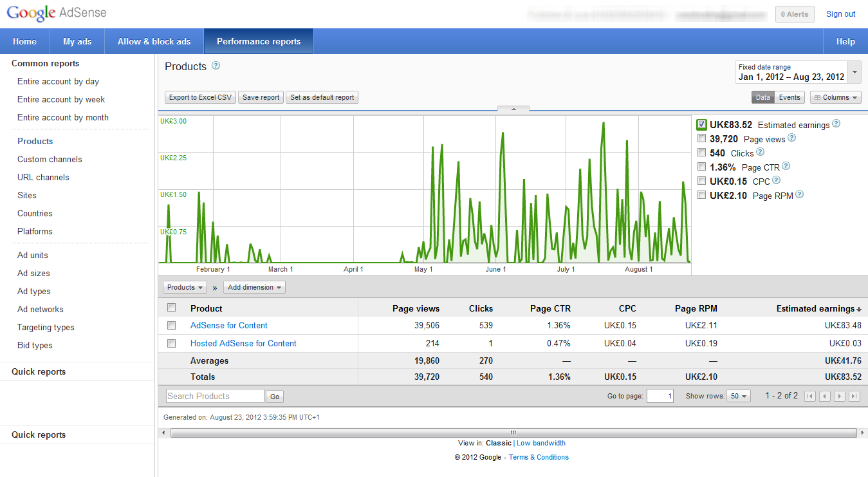
Task: Open the Custom channels report
Action: [x=50, y=160]
